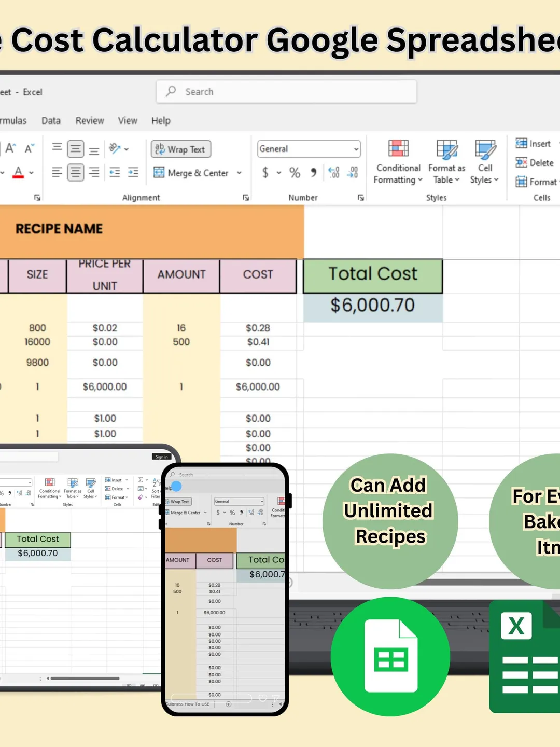Image resolution: width=560 pixels, height=747 pixels.
Task: Toggle Wrap Text in the ribbon
Action: [181, 149]
